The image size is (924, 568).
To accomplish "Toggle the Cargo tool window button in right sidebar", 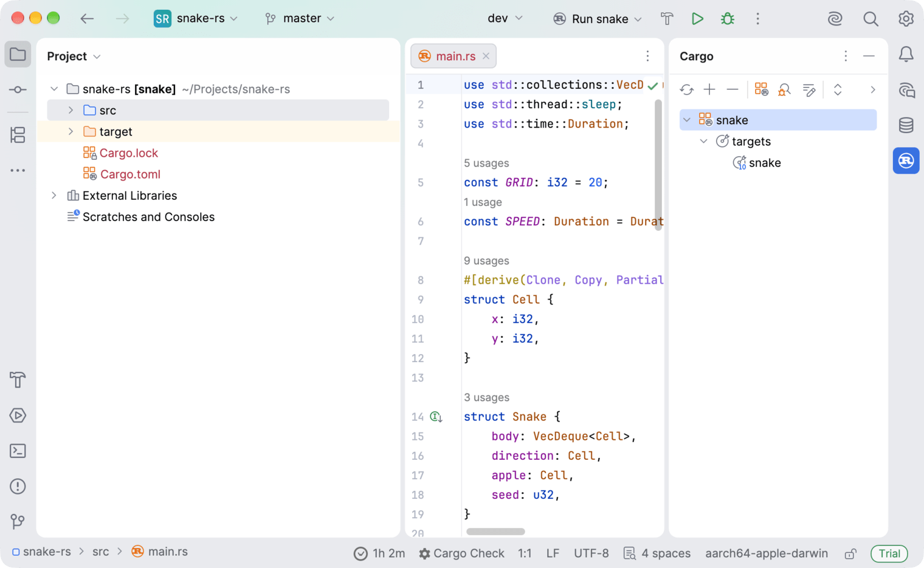I will tap(906, 161).
